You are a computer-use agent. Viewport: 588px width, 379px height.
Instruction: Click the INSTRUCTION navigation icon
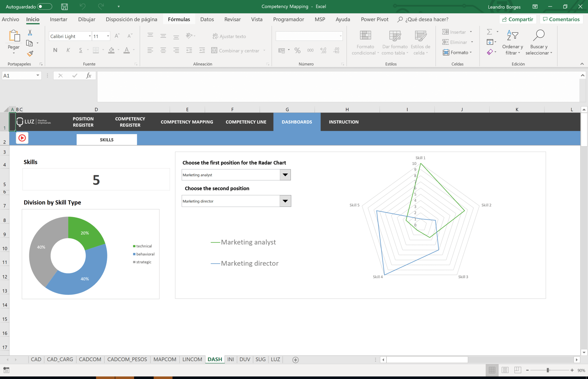343,122
